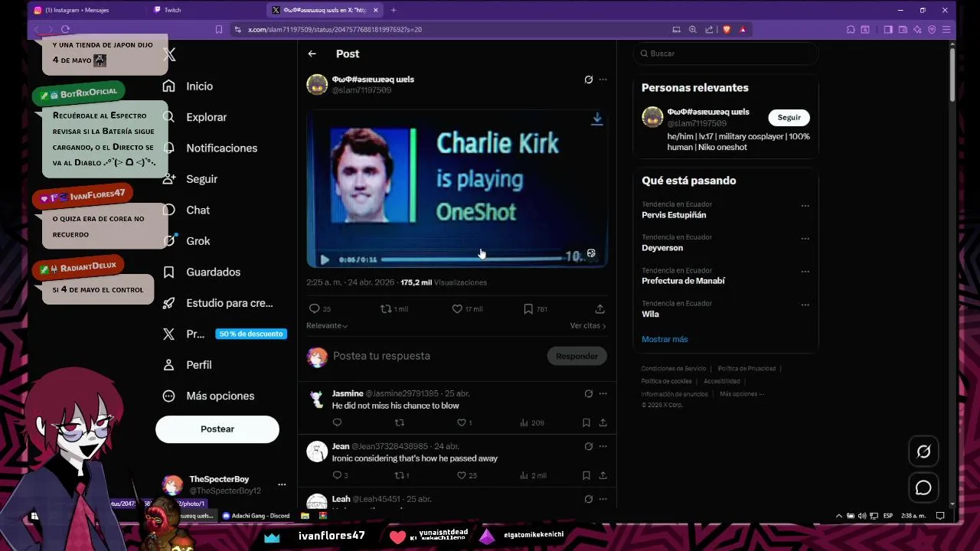Bookmark the post showing 781 saves

pos(528,309)
